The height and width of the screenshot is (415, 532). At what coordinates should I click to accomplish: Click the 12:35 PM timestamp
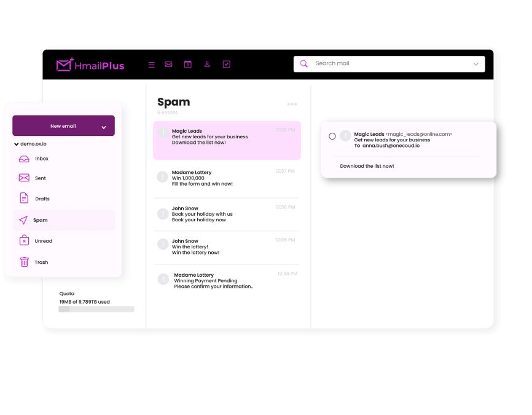pos(285,240)
